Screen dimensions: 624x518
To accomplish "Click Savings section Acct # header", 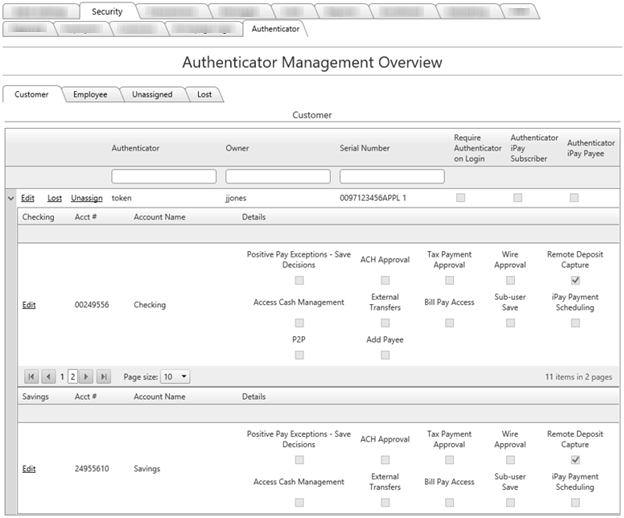I will click(x=86, y=396).
